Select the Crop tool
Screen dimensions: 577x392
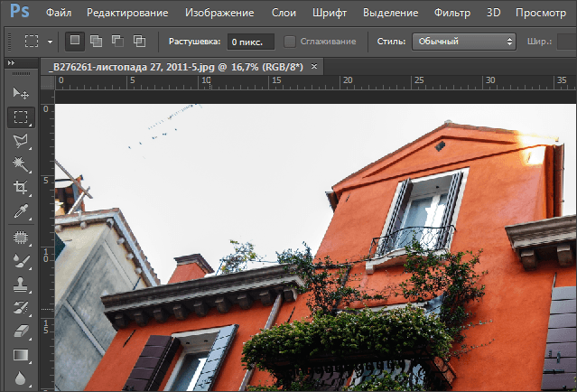click(20, 188)
